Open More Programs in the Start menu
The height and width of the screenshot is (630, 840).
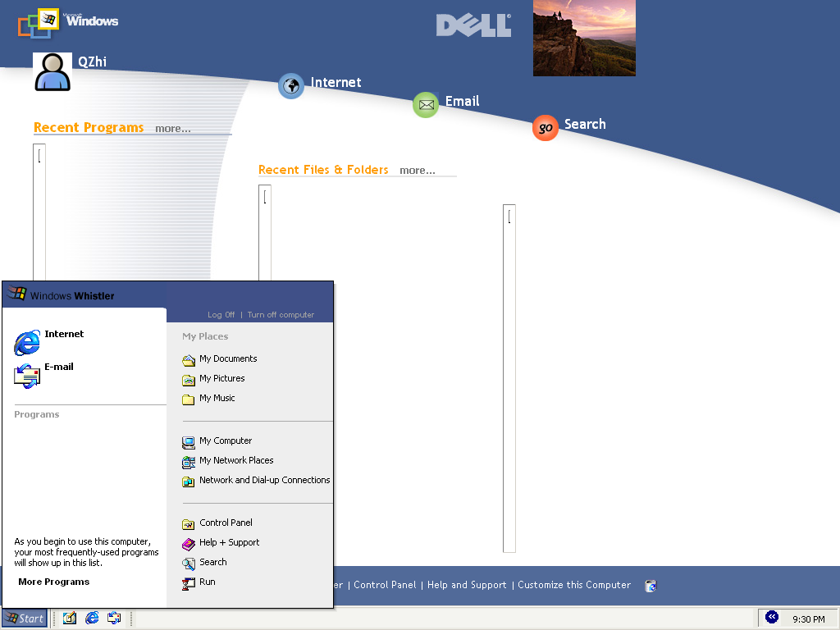coord(53,582)
